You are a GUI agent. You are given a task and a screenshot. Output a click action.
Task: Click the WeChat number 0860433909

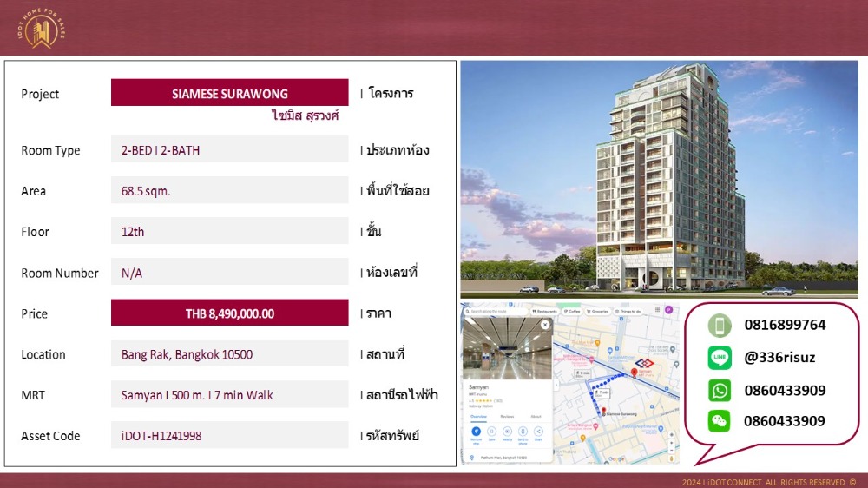[x=785, y=421]
